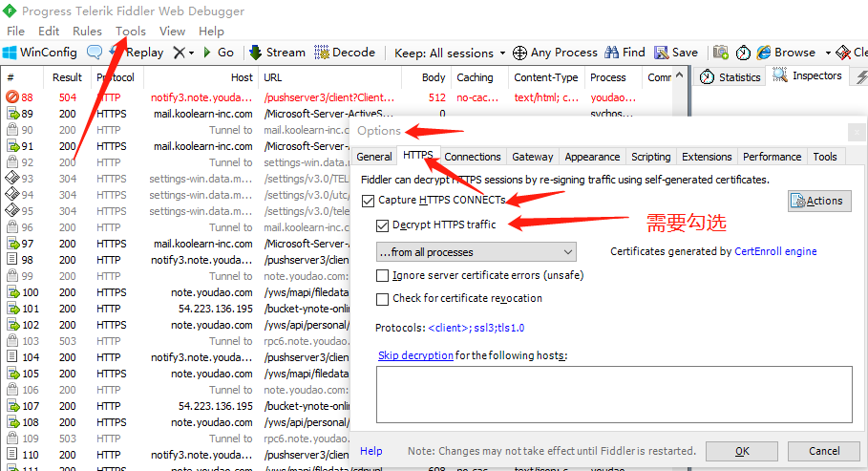Enable Check for certificate revocation

[382, 299]
